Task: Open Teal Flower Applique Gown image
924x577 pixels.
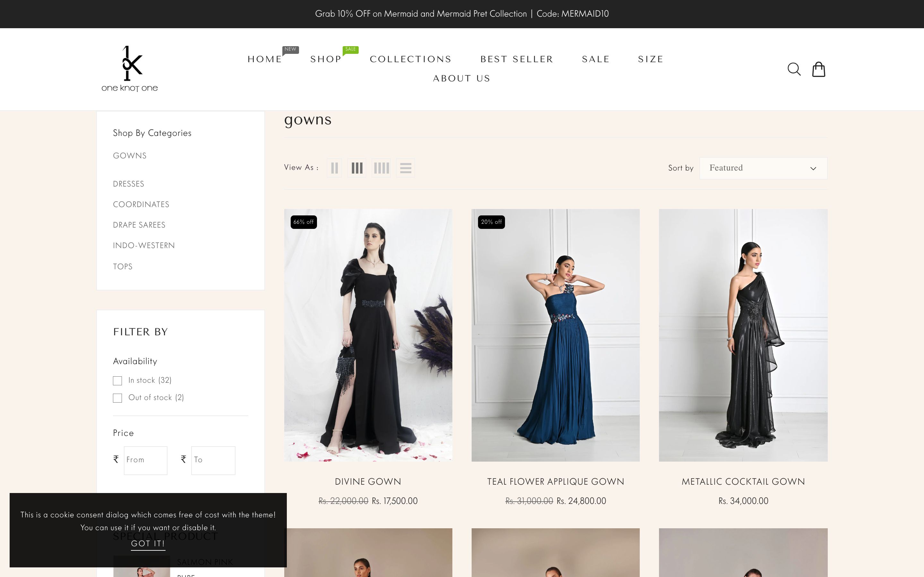Action: [x=555, y=335]
